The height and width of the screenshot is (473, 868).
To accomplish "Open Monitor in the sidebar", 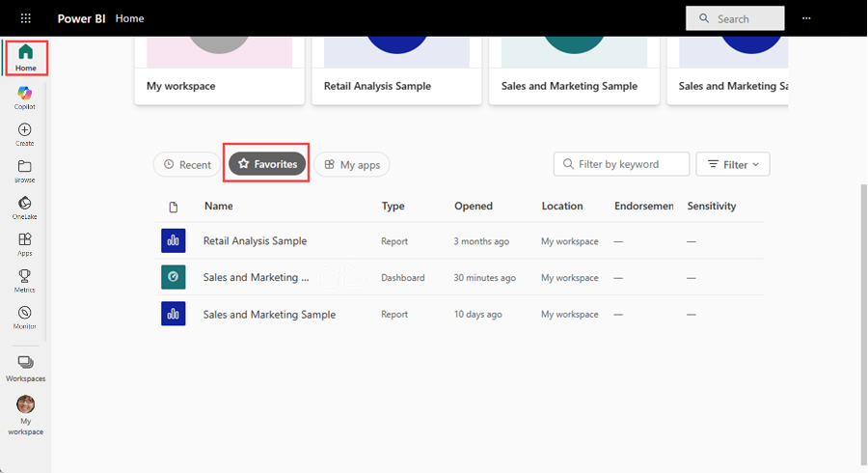I will (x=25, y=318).
